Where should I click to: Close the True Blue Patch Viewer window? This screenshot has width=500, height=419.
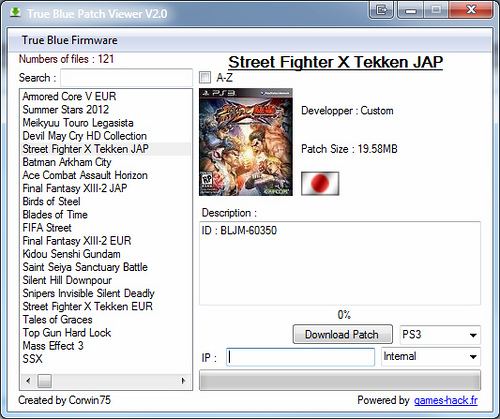pos(471,10)
